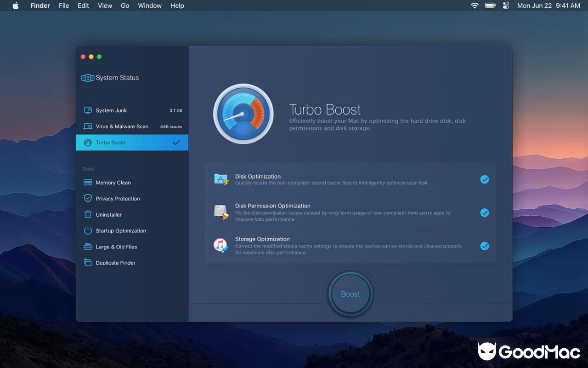
Task: Click the Storage Optimization music icon
Action: pos(221,246)
